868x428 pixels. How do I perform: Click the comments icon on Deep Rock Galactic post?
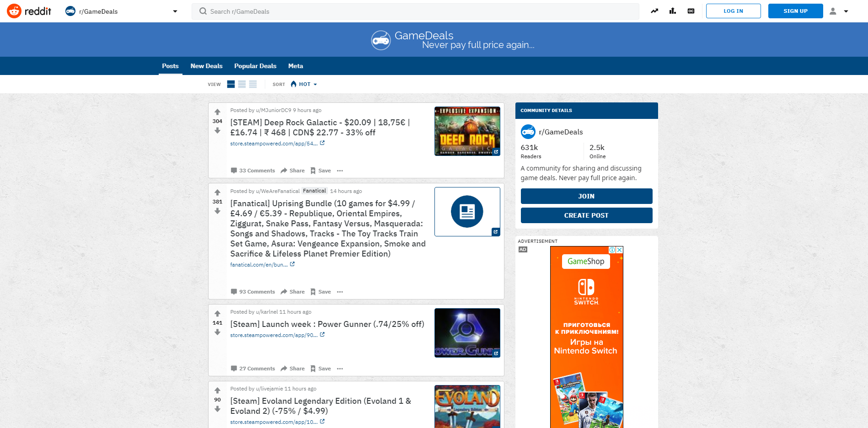pos(234,170)
